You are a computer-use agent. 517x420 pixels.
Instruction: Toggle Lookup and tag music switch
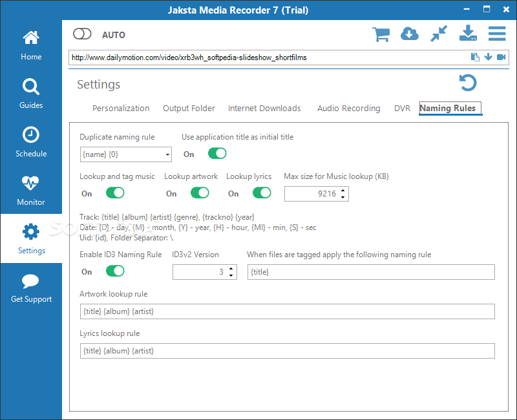click(x=115, y=193)
